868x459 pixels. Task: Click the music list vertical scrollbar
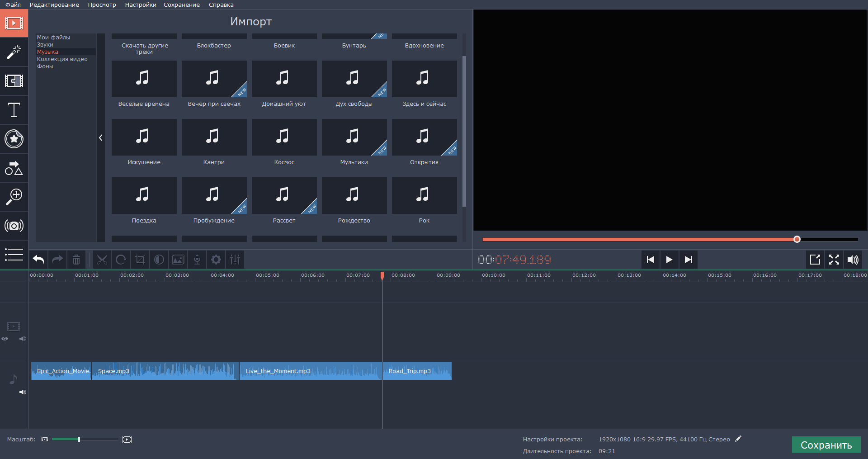click(464, 131)
